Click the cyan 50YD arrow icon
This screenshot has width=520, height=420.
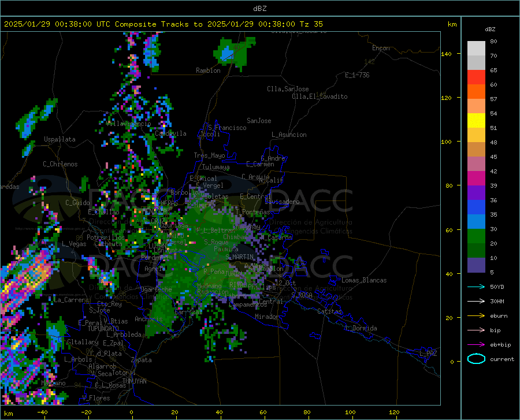tap(476, 287)
